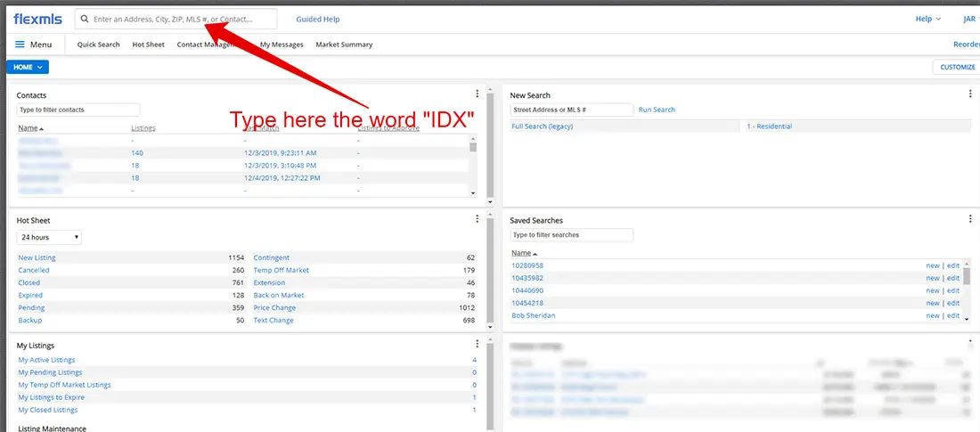Click the CUSTOMIZE button
This screenshot has width=980, height=432.
click(x=957, y=67)
